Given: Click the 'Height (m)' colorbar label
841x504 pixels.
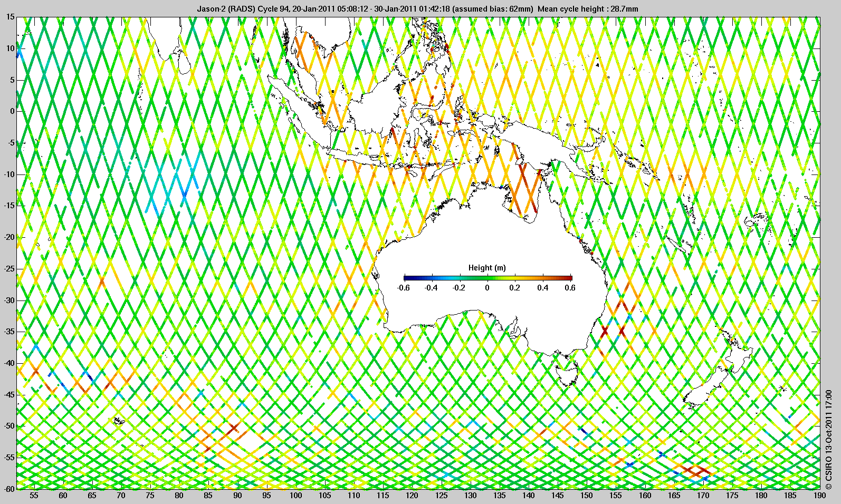Looking at the screenshot, I should point(487,268).
